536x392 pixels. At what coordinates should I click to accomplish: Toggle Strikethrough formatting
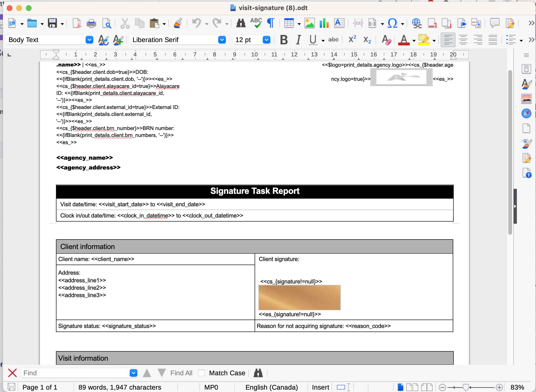[333, 40]
